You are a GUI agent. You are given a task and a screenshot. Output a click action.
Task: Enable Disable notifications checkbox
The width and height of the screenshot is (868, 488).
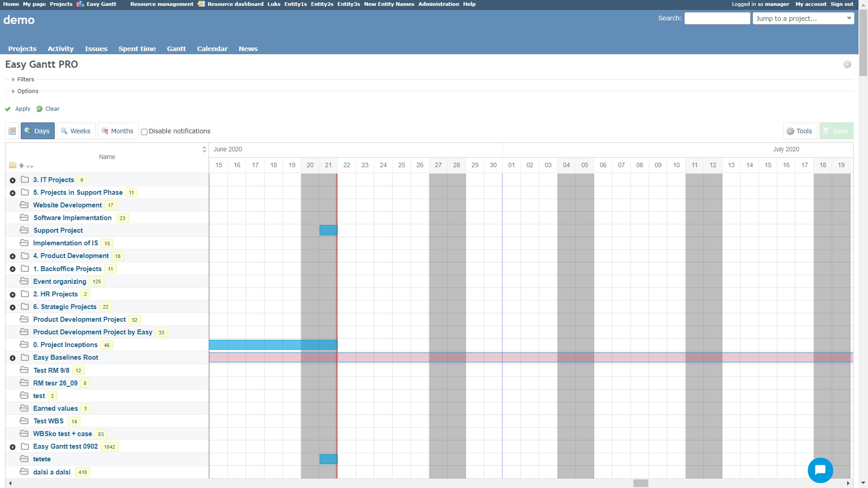click(144, 132)
